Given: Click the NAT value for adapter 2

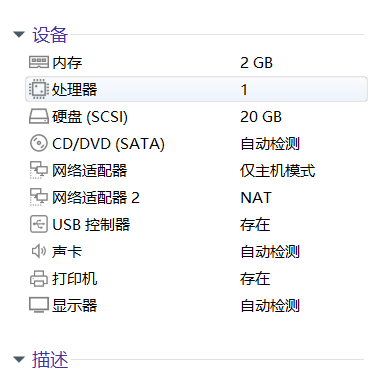Looking at the screenshot, I should 256,198.
